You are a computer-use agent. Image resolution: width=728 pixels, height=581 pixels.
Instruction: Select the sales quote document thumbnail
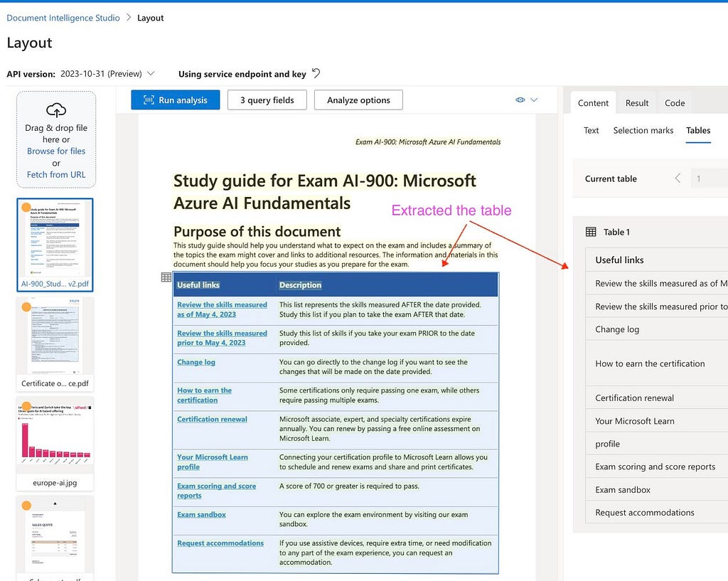coord(55,539)
